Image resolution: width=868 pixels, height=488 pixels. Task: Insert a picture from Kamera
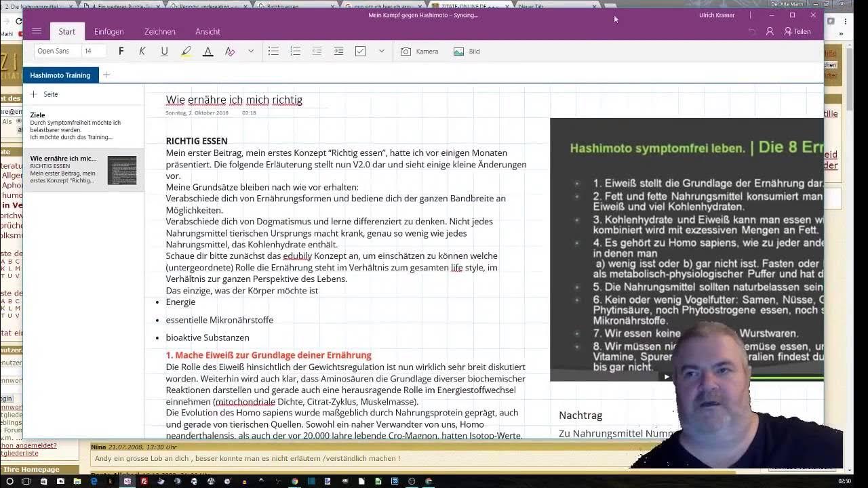coord(420,52)
